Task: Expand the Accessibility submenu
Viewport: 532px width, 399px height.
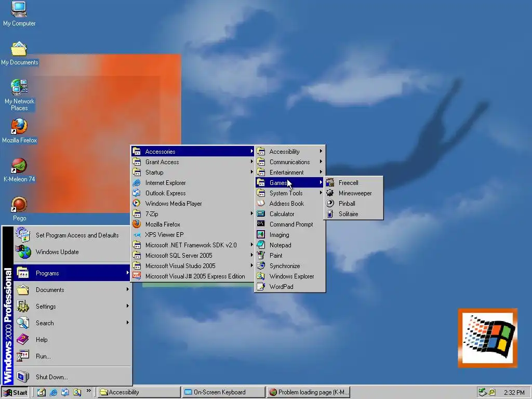Action: coord(290,151)
